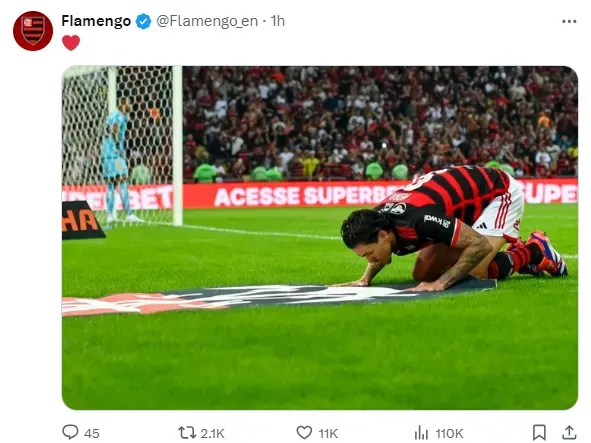The width and height of the screenshot is (591, 443).
Task: Open the reply speech bubble icon
Action: tap(70, 432)
